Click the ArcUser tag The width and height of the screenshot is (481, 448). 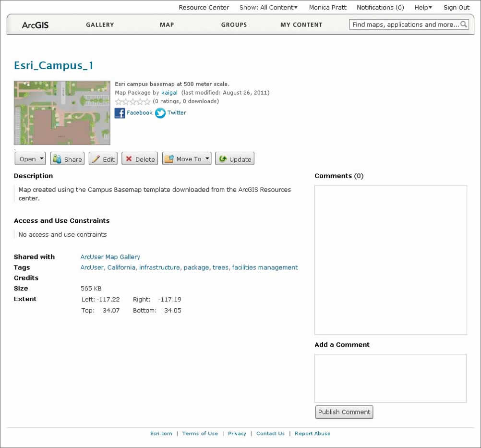[92, 267]
